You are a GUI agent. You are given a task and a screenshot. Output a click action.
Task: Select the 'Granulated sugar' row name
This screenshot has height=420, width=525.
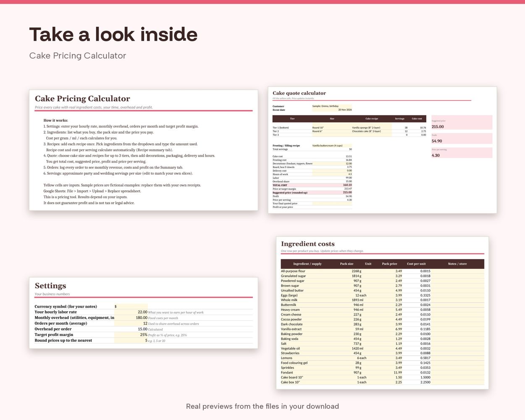293,276
